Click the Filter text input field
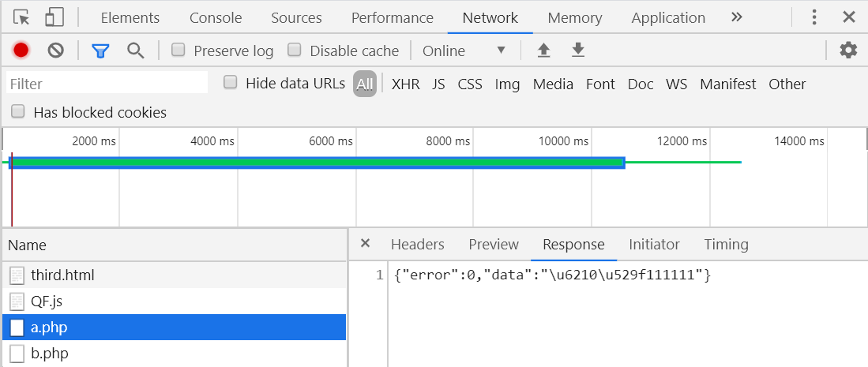868x367 pixels. click(x=107, y=84)
